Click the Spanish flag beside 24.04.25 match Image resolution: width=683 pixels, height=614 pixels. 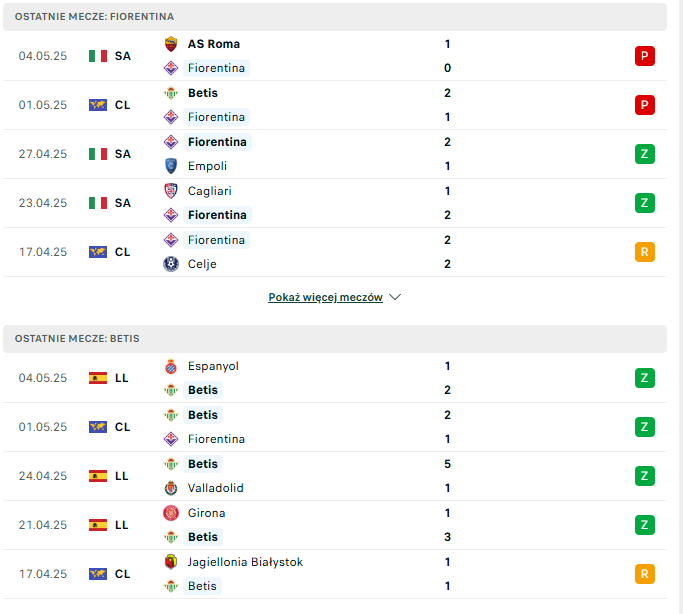98,476
